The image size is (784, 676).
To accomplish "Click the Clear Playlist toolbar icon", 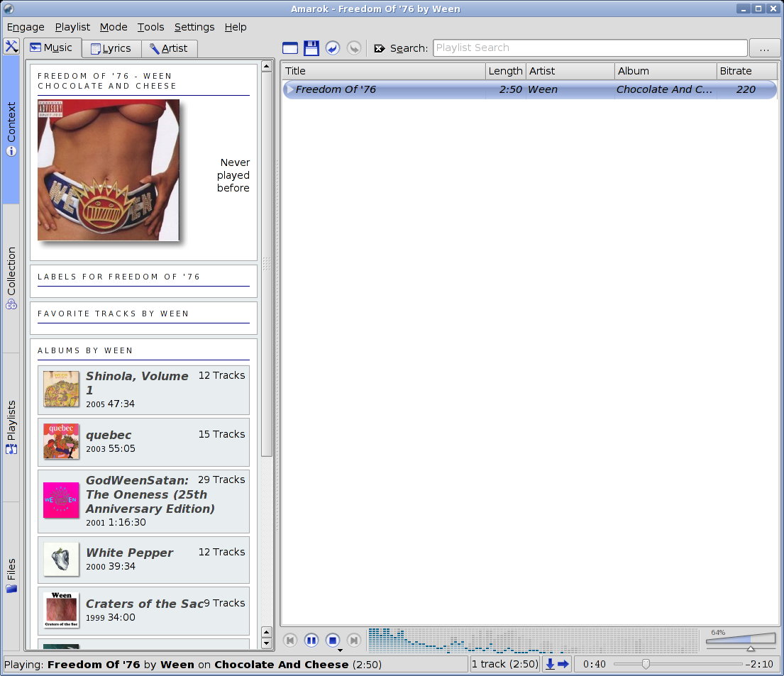I will coord(290,48).
